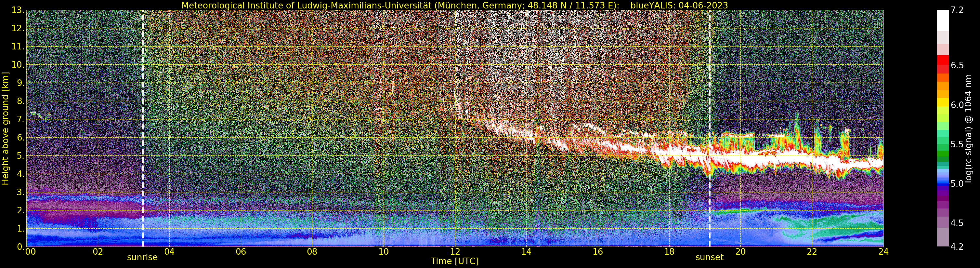
Task: Click the time axis tick label '12'
Action: point(455,252)
